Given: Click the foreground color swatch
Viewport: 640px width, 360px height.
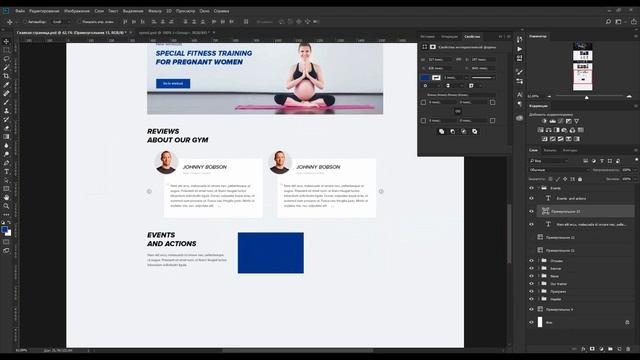Looking at the screenshot, I should pyautogui.click(x=4, y=230).
